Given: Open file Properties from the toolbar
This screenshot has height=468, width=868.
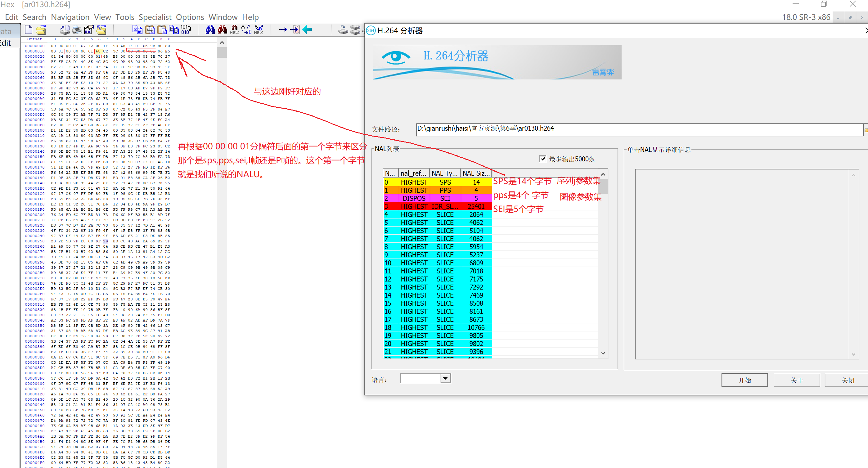Looking at the screenshot, I should [89, 30].
